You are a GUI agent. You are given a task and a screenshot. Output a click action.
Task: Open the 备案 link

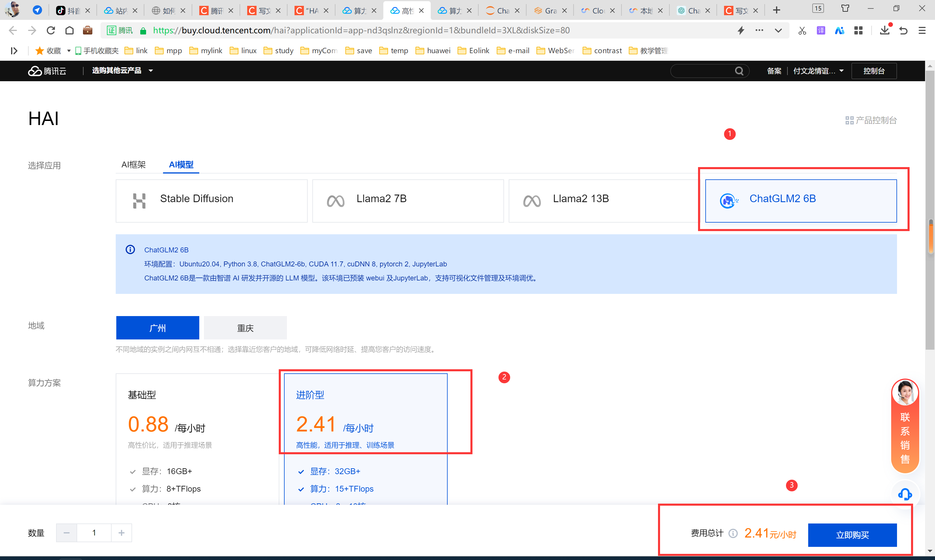point(774,71)
